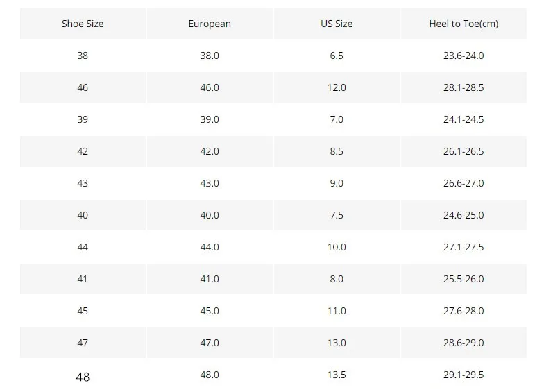
Task: Click the European column header
Action: pyautogui.click(x=210, y=24)
